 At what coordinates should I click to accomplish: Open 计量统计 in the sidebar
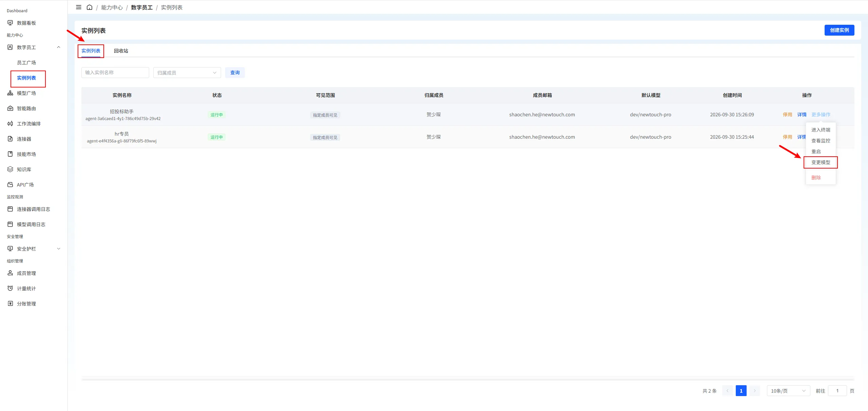point(26,288)
